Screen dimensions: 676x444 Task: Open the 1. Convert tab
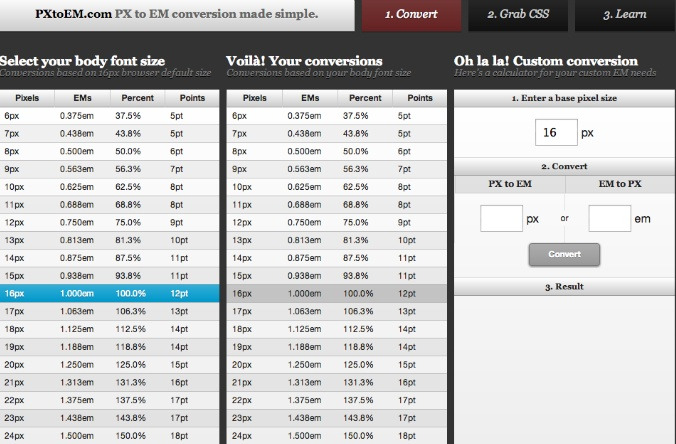pyautogui.click(x=411, y=15)
